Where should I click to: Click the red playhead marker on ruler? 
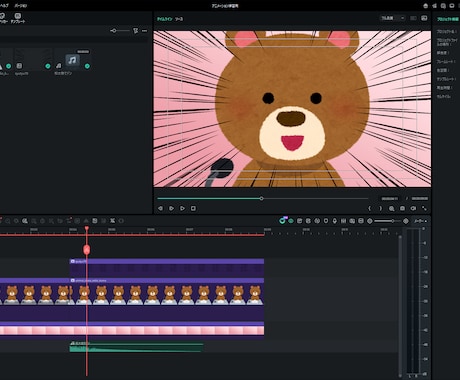click(x=87, y=229)
